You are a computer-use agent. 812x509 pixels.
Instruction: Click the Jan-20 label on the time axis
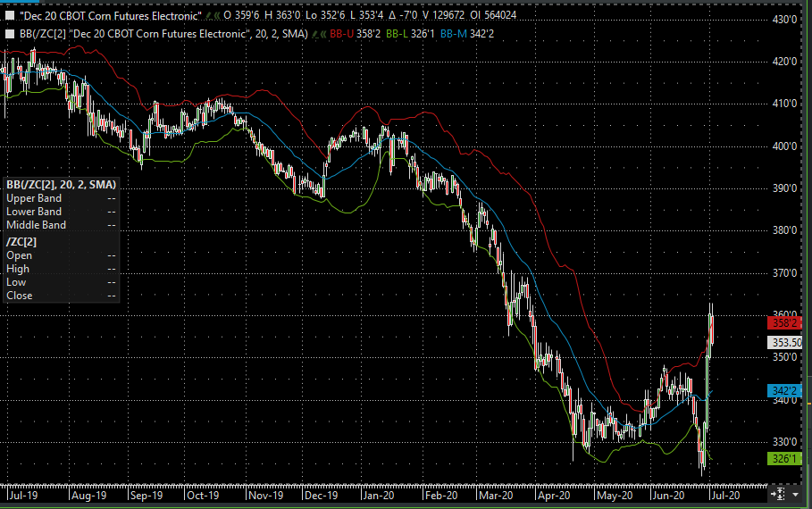[x=379, y=496]
